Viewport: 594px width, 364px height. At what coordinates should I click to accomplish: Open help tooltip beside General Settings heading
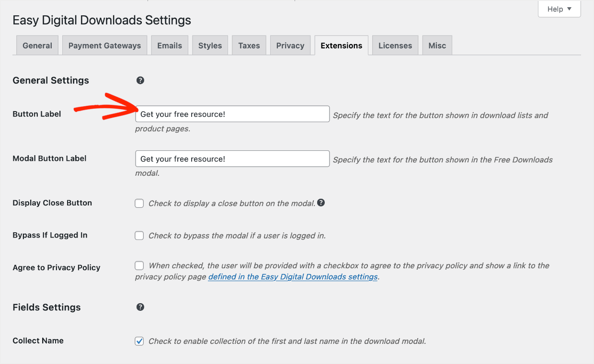(x=140, y=80)
